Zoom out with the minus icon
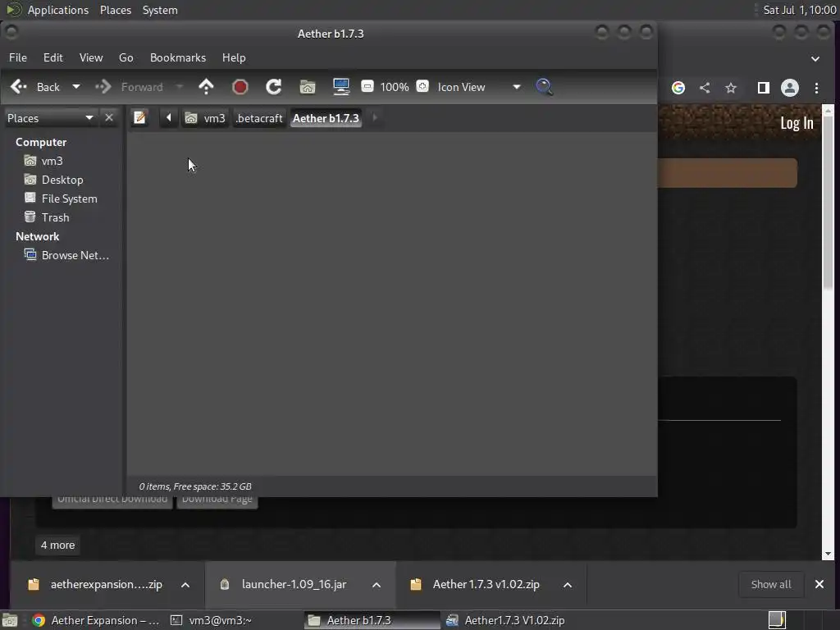The image size is (840, 630). coord(367,86)
